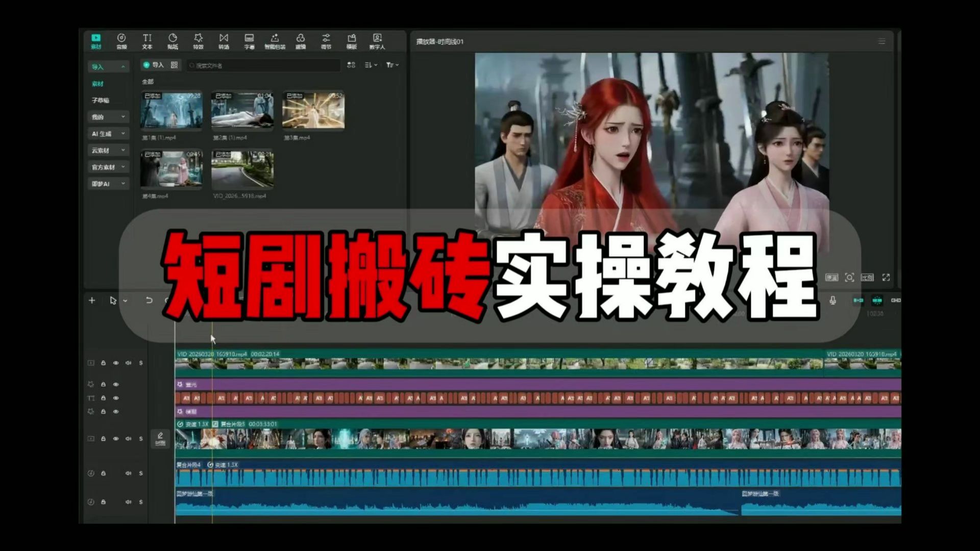Select the 第2集 (1).mp4 thumbnail
The height and width of the screenshot is (551, 980).
pyautogui.click(x=242, y=110)
